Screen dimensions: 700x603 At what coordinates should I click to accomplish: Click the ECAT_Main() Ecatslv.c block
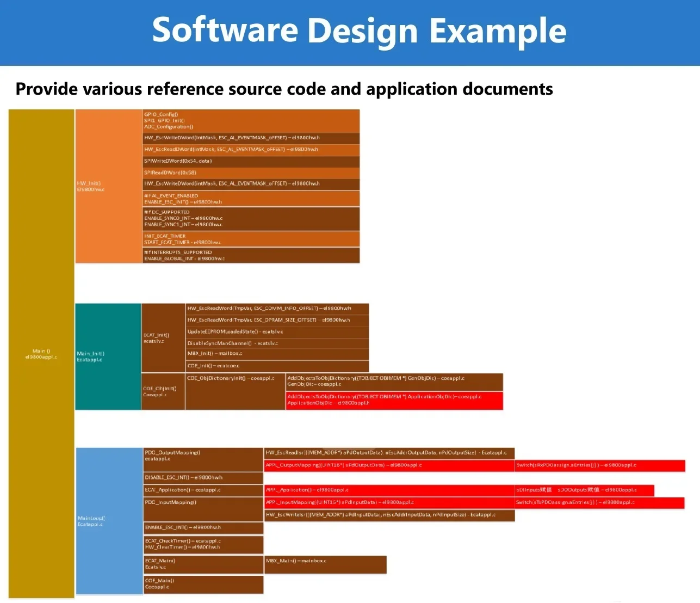(x=203, y=564)
